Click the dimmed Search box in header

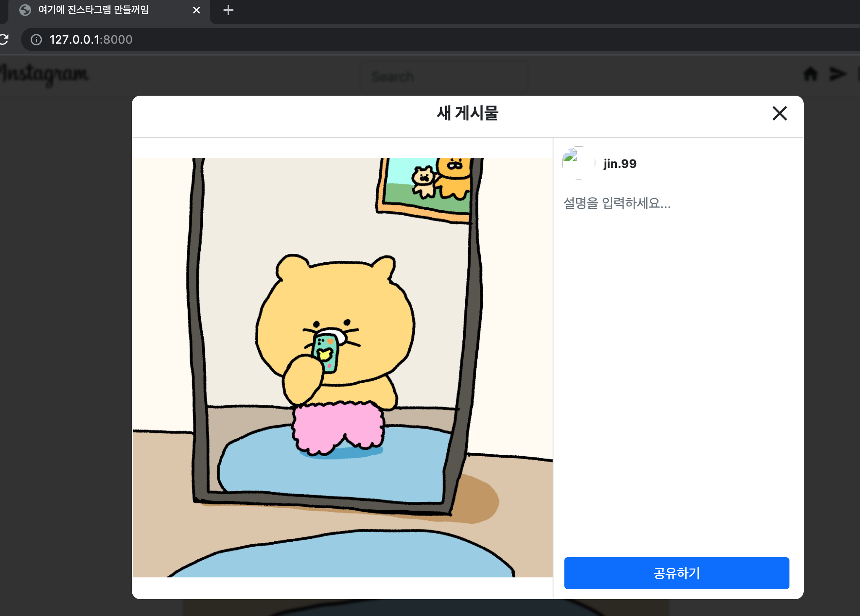pos(443,76)
